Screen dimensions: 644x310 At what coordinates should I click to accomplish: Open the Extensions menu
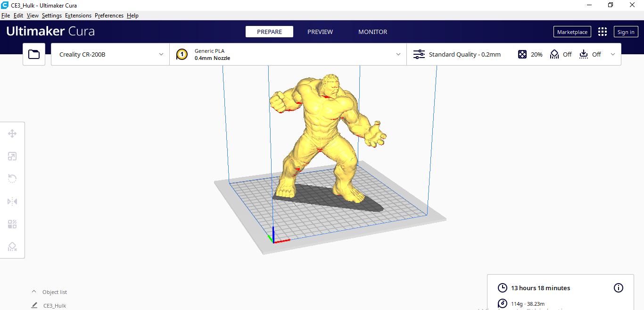[78, 15]
